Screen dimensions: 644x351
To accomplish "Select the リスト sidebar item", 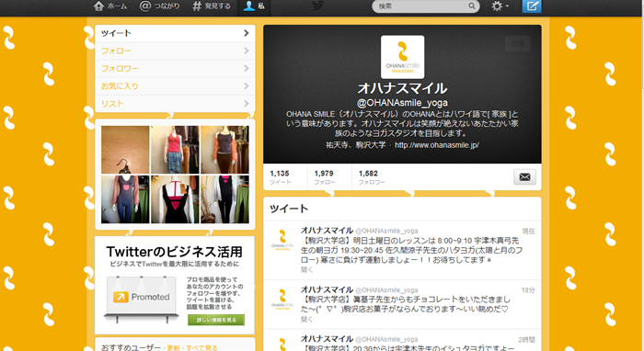I will (x=175, y=104).
